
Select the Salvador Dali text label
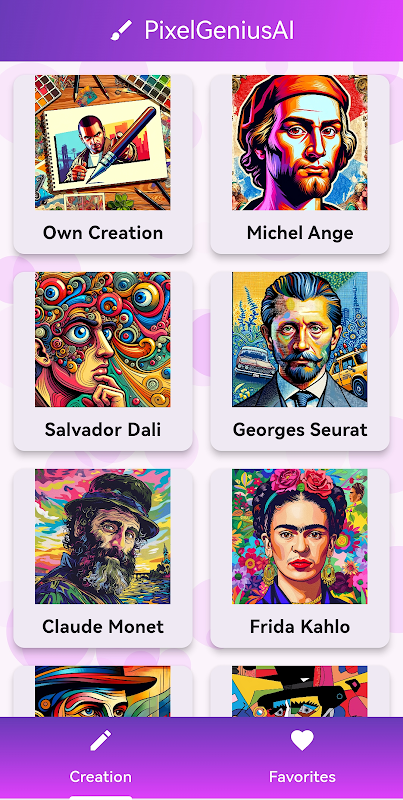coord(103,430)
